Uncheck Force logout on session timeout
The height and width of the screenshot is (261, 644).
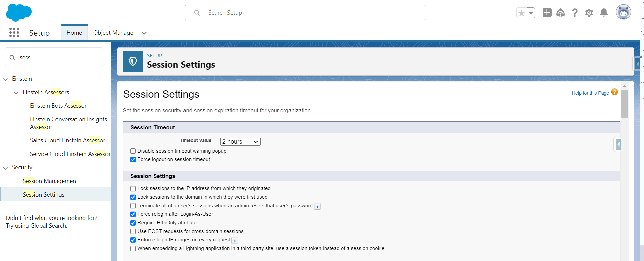(133, 160)
